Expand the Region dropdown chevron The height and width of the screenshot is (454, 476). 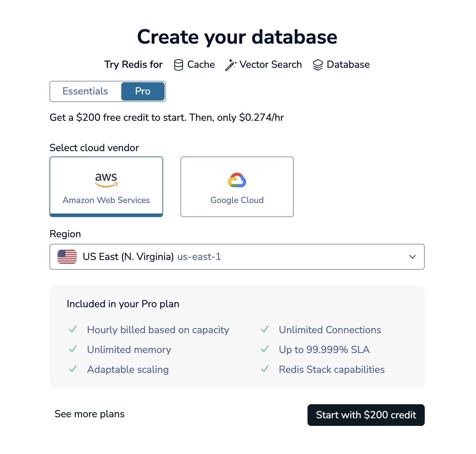coord(412,257)
